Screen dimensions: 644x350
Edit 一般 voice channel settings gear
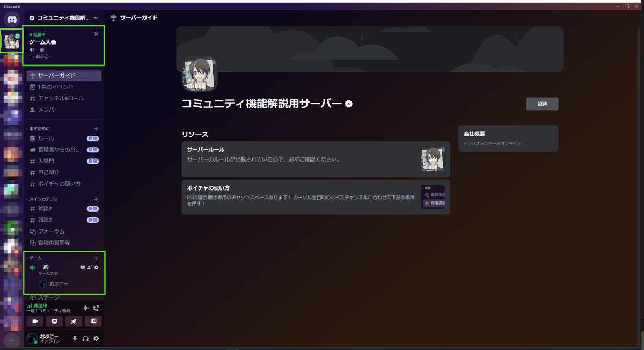97,267
